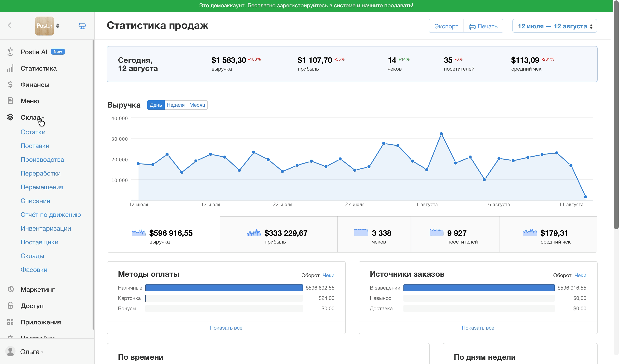Open the point-of-sale terminal icon

(82, 26)
